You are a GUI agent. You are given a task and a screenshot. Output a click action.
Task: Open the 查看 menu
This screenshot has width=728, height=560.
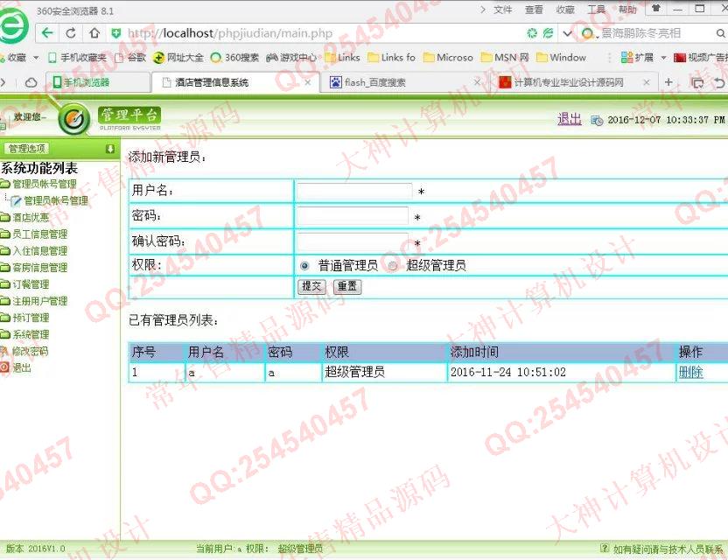534,10
